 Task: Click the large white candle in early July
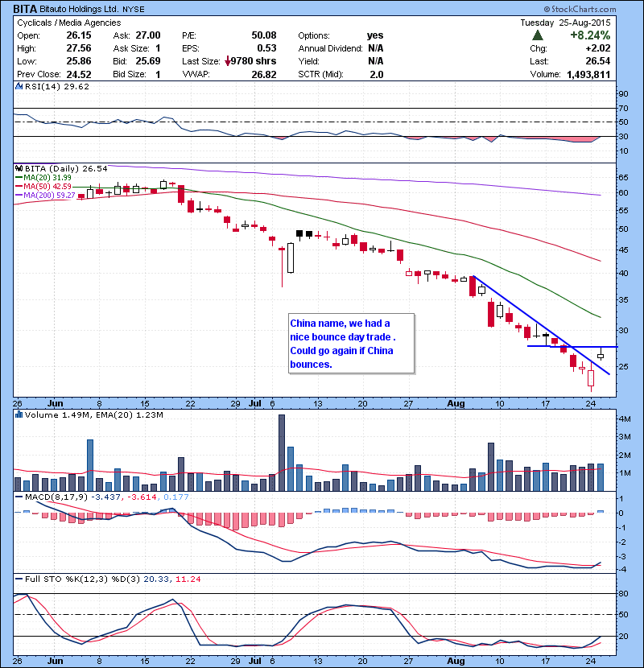pyautogui.click(x=291, y=258)
